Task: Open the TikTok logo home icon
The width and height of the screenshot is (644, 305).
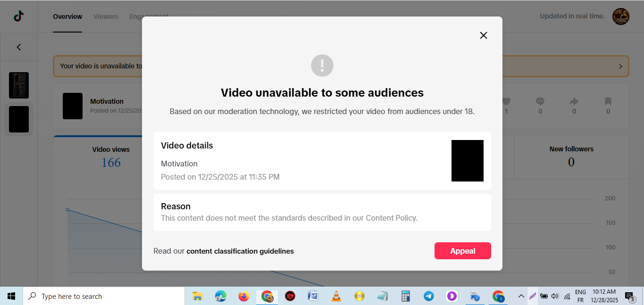Action: [x=18, y=16]
